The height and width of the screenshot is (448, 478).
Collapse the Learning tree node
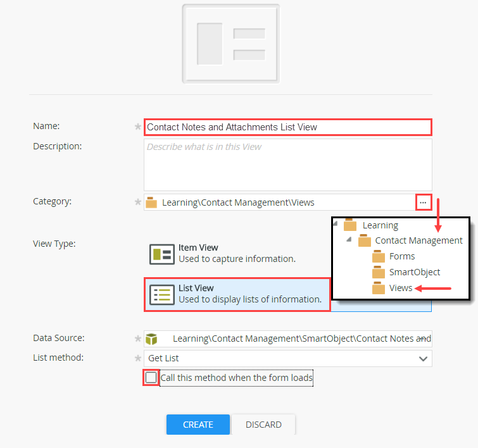click(x=336, y=224)
